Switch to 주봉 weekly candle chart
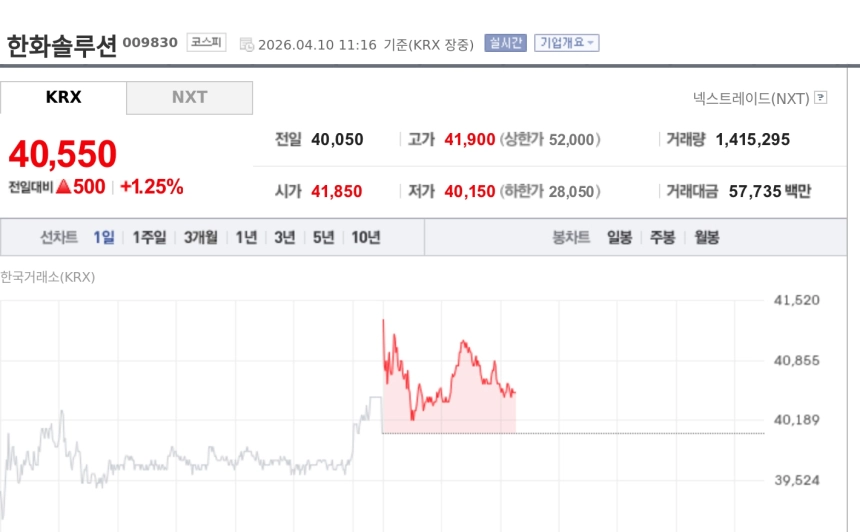860x532 pixels. 663,238
